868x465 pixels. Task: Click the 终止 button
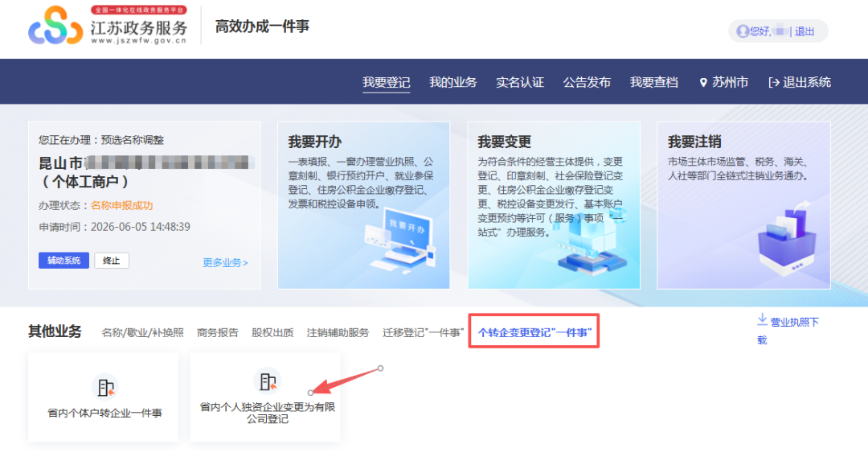(111, 261)
